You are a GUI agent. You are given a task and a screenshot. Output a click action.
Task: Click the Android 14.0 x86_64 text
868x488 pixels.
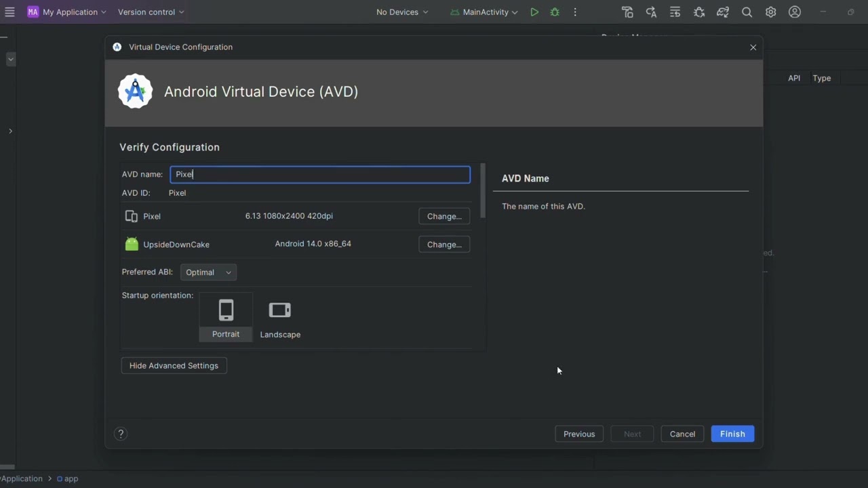click(x=313, y=244)
